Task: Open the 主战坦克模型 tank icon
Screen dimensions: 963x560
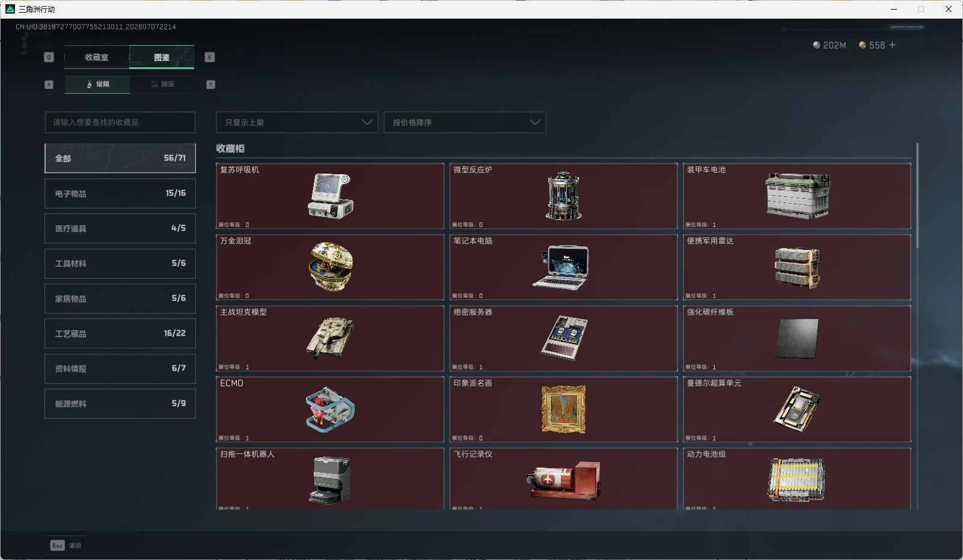Action: click(330, 338)
